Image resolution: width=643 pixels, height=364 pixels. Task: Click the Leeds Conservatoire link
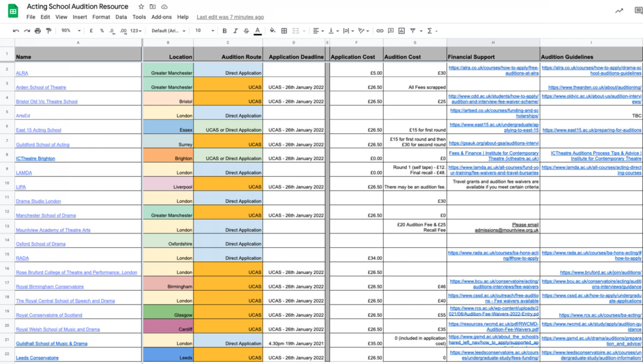tap(37, 358)
